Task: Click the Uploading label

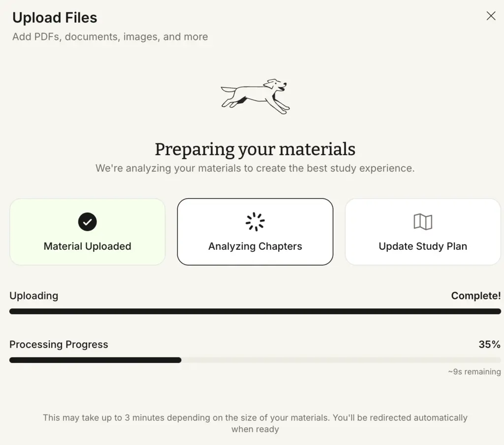Action: [x=34, y=296]
